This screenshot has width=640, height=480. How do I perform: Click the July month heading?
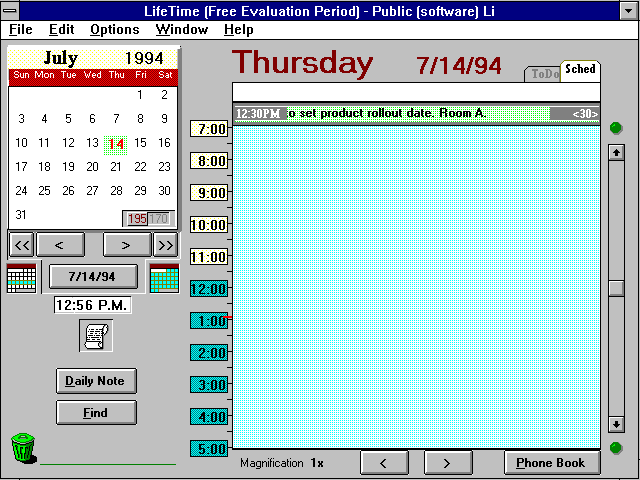click(x=61, y=58)
